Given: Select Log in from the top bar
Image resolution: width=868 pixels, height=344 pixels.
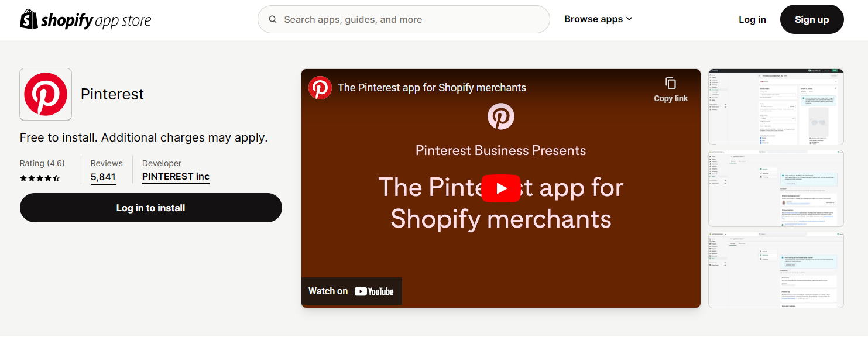Looking at the screenshot, I should (x=752, y=19).
